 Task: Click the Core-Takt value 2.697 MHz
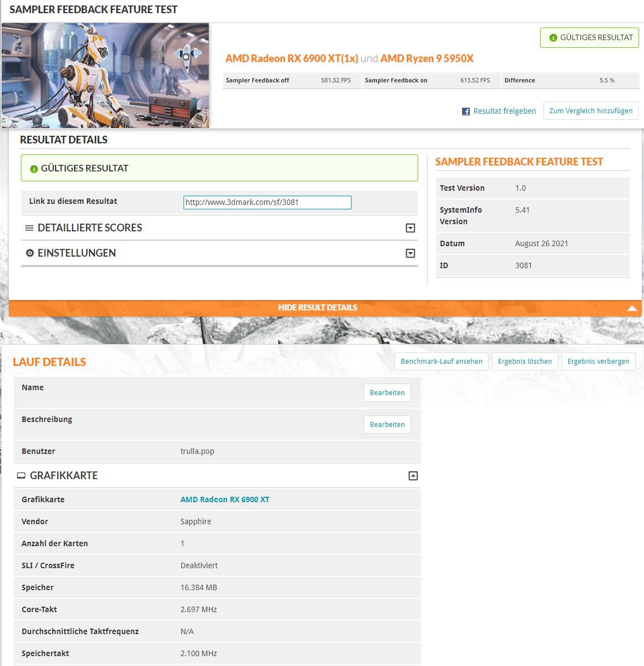point(198,609)
